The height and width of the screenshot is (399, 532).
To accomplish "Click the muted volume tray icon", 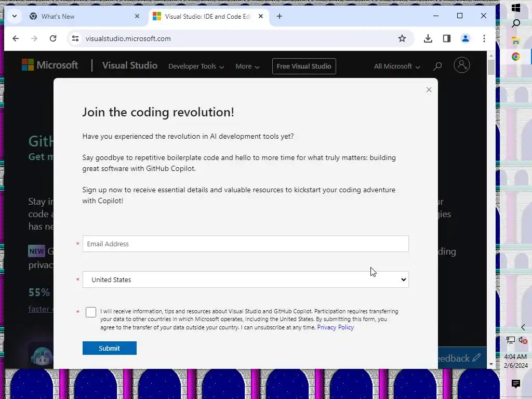I will (523, 340).
